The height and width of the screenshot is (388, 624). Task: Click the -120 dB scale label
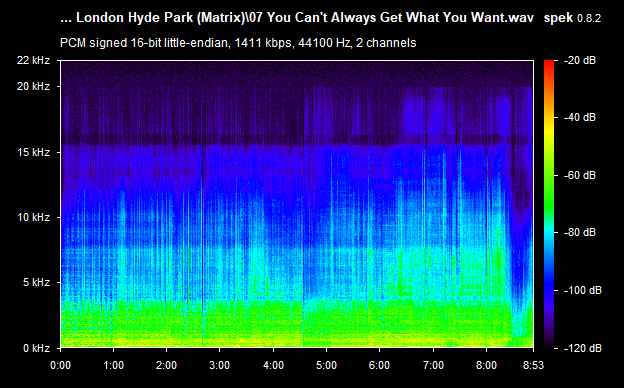(x=583, y=348)
